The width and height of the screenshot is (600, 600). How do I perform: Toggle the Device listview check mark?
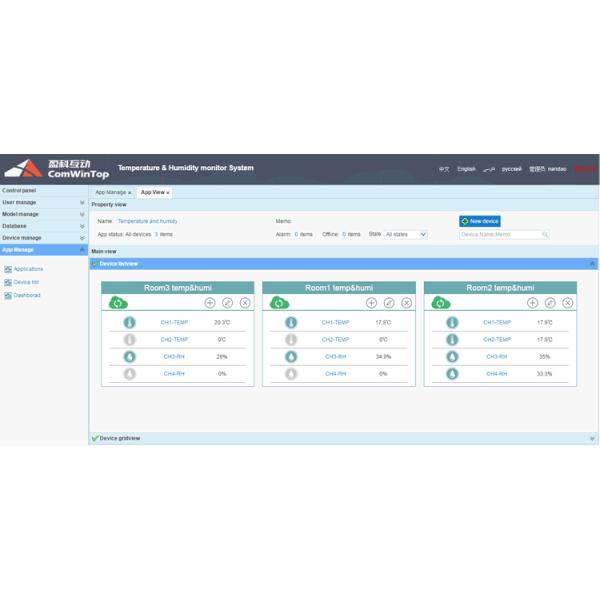(x=95, y=264)
